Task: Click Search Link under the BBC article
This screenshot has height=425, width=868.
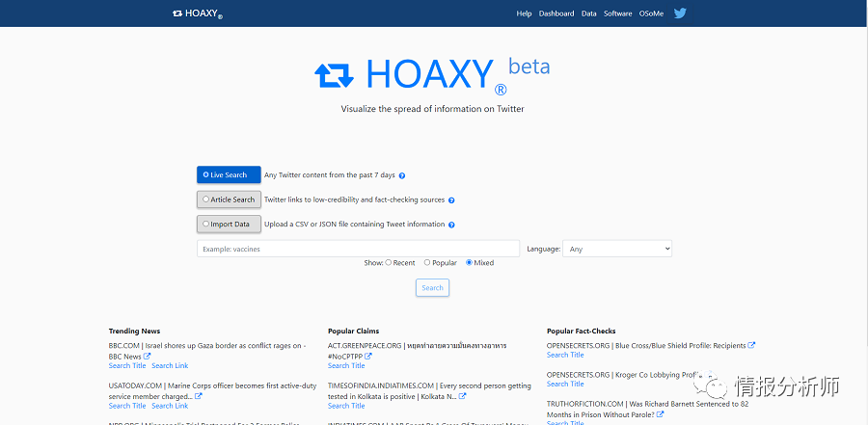Action: [170, 366]
